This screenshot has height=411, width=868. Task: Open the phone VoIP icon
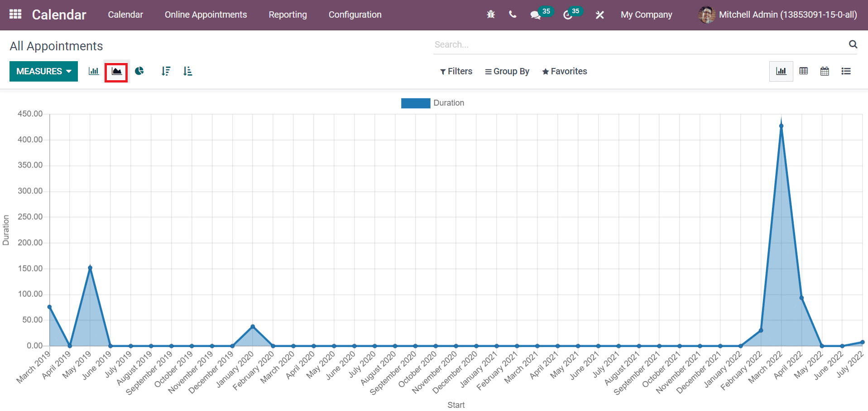513,15
